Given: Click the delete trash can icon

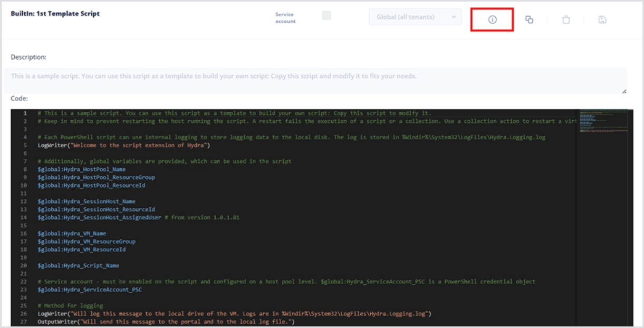Looking at the screenshot, I should click(566, 20).
